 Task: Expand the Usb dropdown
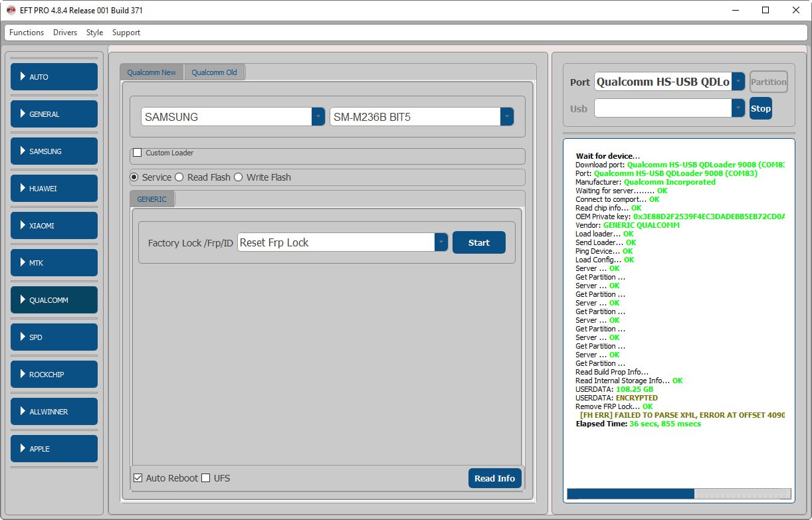738,108
